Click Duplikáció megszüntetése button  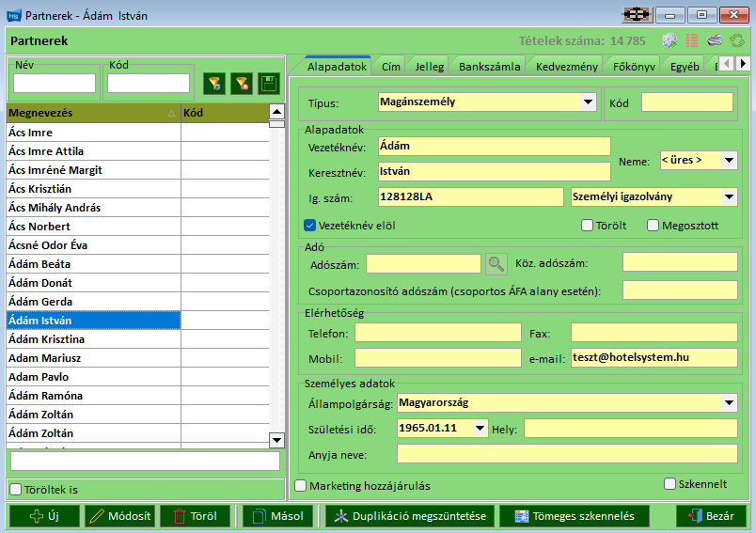pos(410,516)
